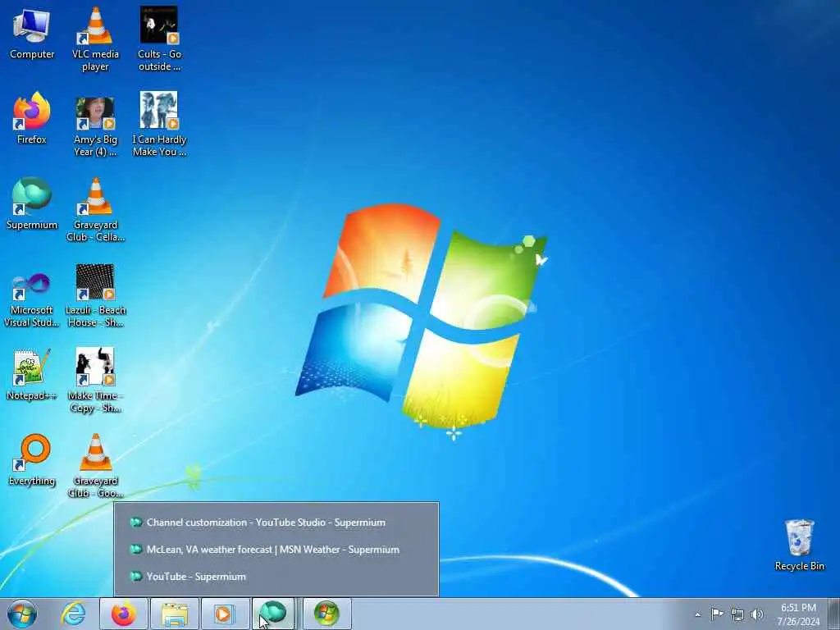This screenshot has width=840, height=630.
Task: Select the Notepad++ desktop shortcut
Action: click(x=32, y=375)
